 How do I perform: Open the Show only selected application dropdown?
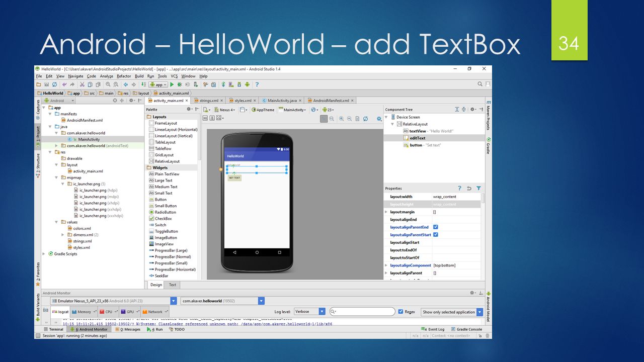[452, 312]
